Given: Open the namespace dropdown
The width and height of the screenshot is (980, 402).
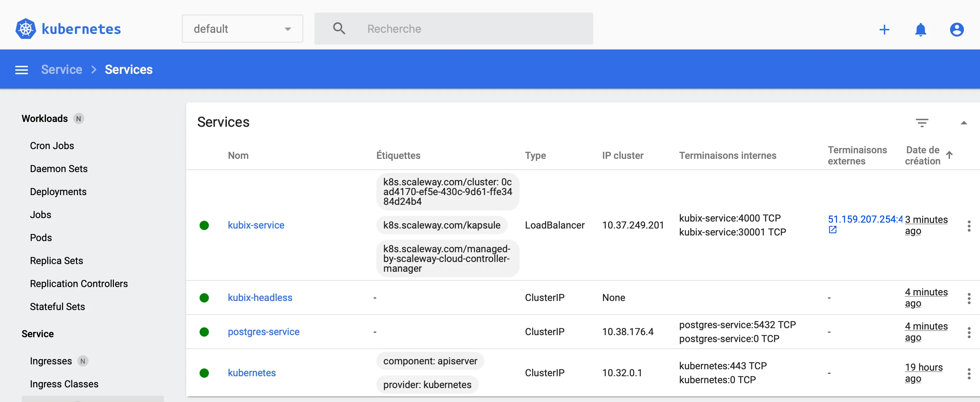Looking at the screenshot, I should pyautogui.click(x=240, y=28).
